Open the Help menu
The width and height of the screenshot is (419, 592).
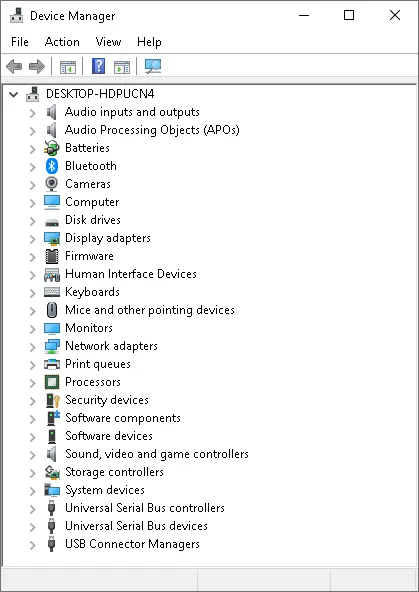coord(149,42)
